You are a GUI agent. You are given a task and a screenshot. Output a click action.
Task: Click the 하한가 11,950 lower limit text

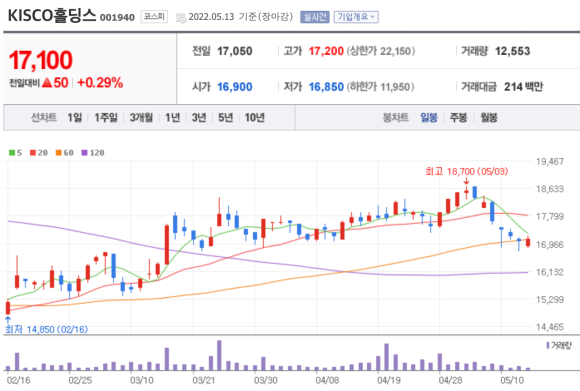pos(380,87)
